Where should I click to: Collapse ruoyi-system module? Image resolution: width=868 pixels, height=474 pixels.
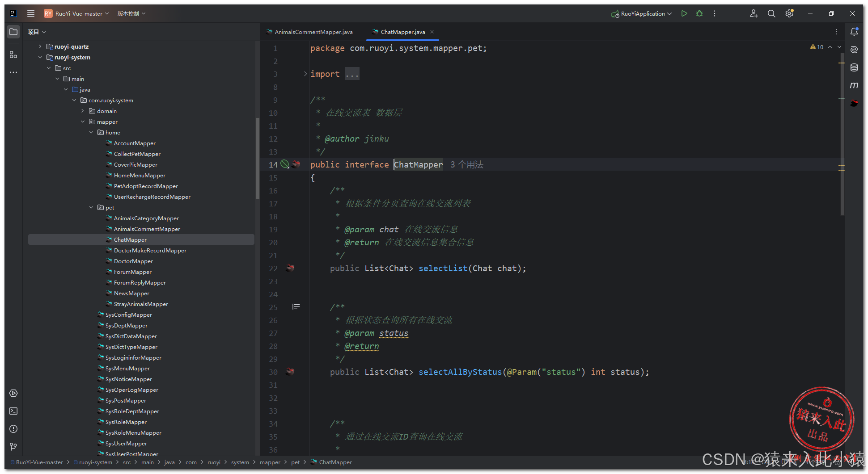pos(40,57)
